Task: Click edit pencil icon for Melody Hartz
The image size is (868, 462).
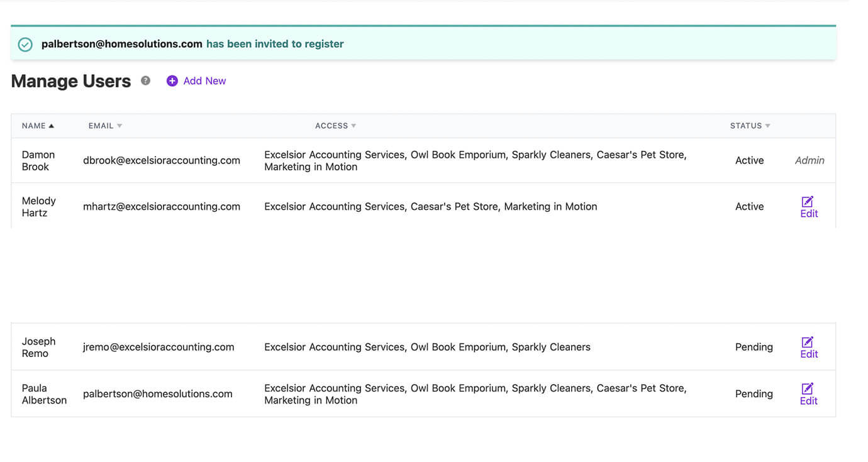Action: (808, 201)
